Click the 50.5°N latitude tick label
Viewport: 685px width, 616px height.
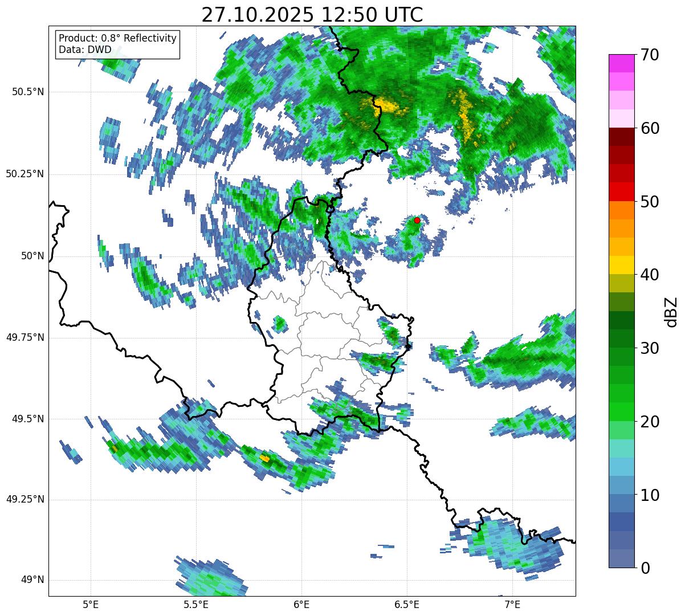(x=28, y=92)
